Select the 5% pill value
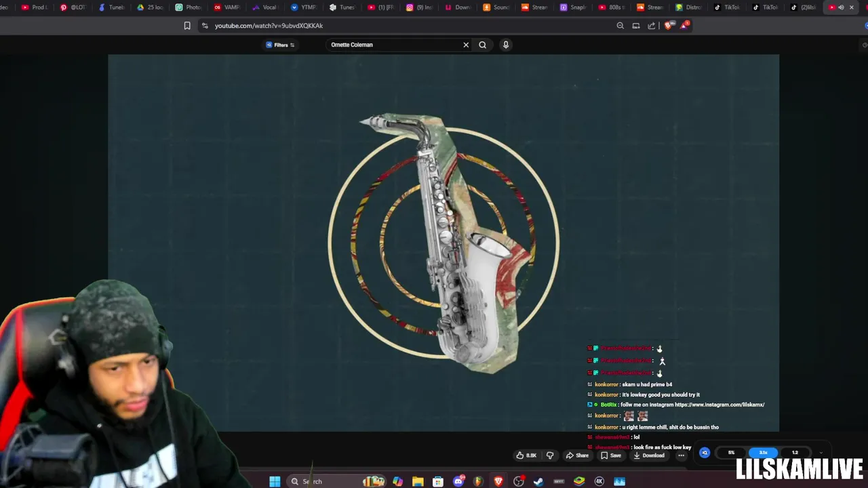The width and height of the screenshot is (868, 488). [x=731, y=453]
